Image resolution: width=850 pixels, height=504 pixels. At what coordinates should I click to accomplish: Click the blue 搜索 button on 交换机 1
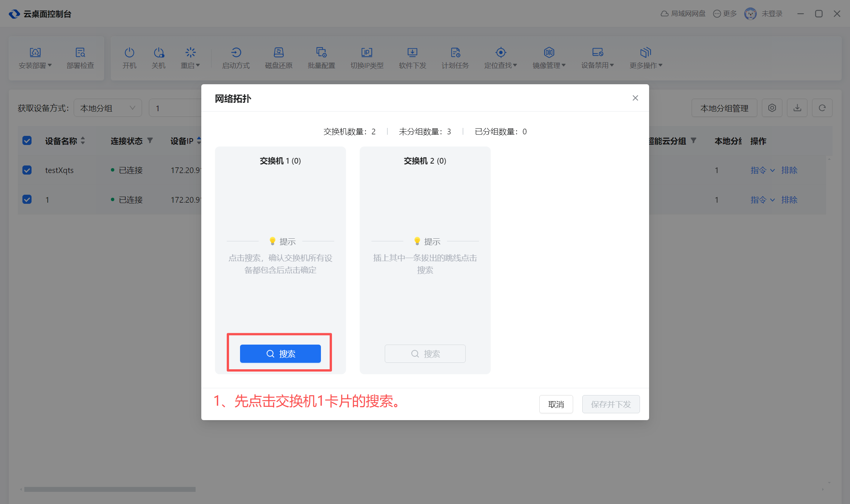pyautogui.click(x=280, y=354)
